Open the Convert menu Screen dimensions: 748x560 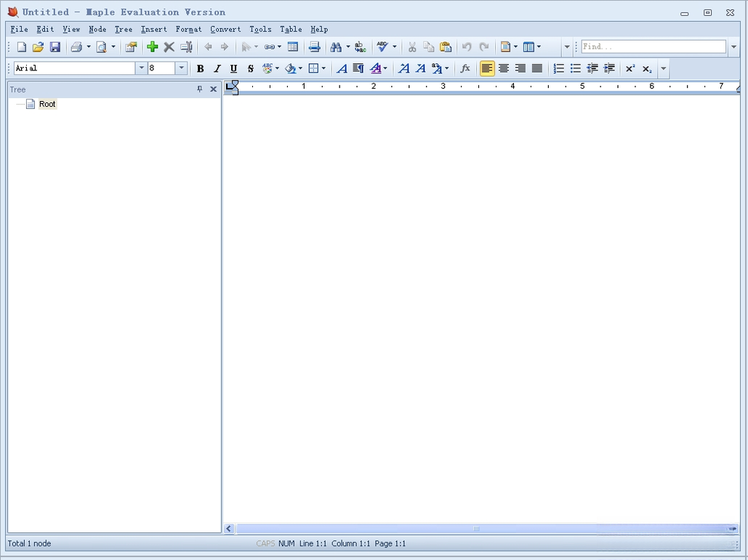pos(225,29)
